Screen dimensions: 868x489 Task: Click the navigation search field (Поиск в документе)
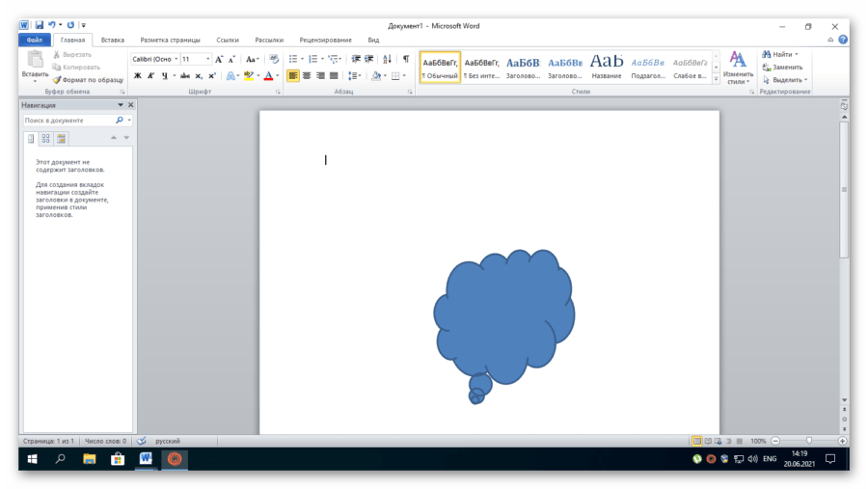pyautogui.click(x=68, y=121)
